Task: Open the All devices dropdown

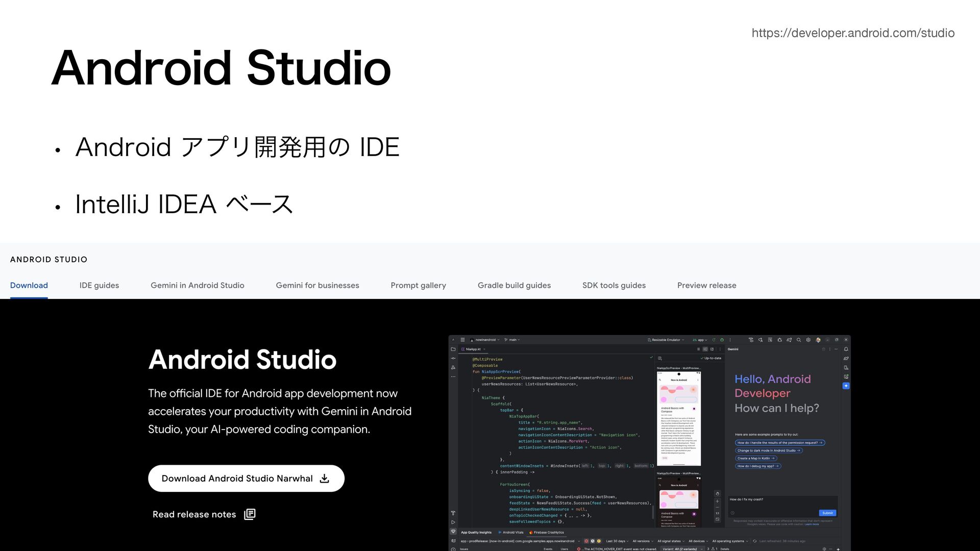Action: pos(699,541)
